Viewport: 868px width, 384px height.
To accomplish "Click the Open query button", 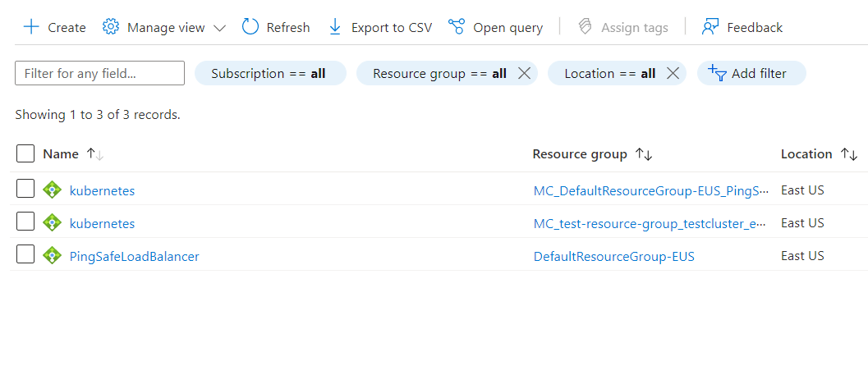I will click(x=496, y=27).
